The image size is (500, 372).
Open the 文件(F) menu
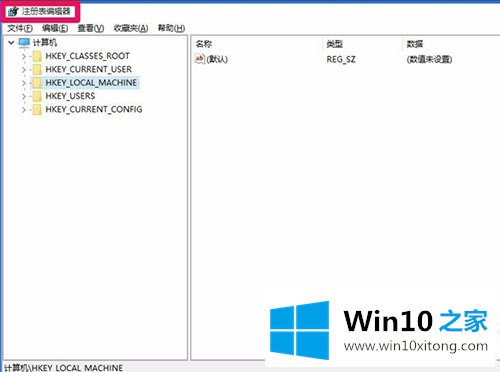20,28
